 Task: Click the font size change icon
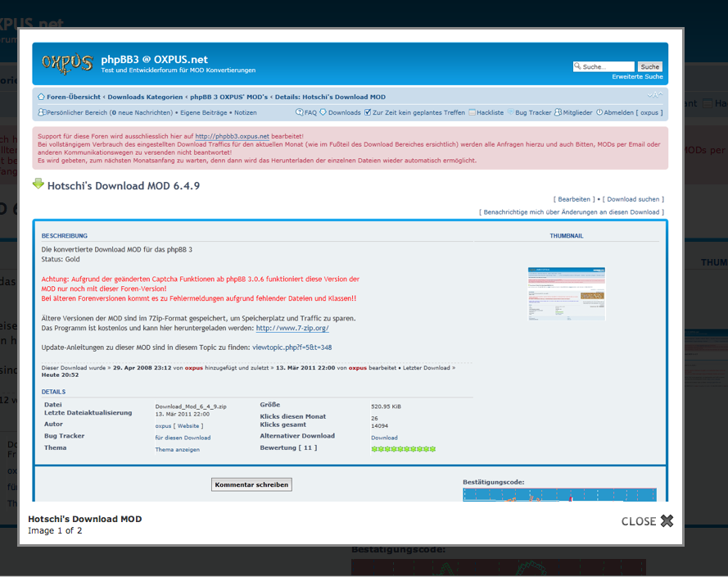(654, 96)
